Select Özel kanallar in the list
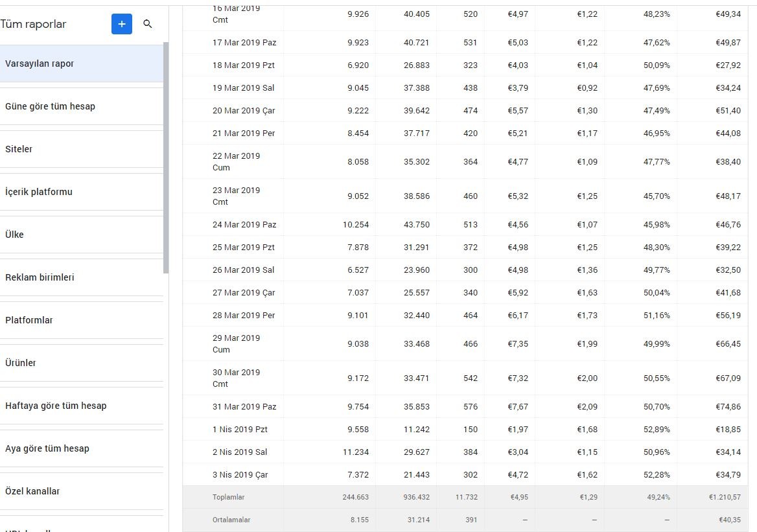 pyautogui.click(x=82, y=491)
